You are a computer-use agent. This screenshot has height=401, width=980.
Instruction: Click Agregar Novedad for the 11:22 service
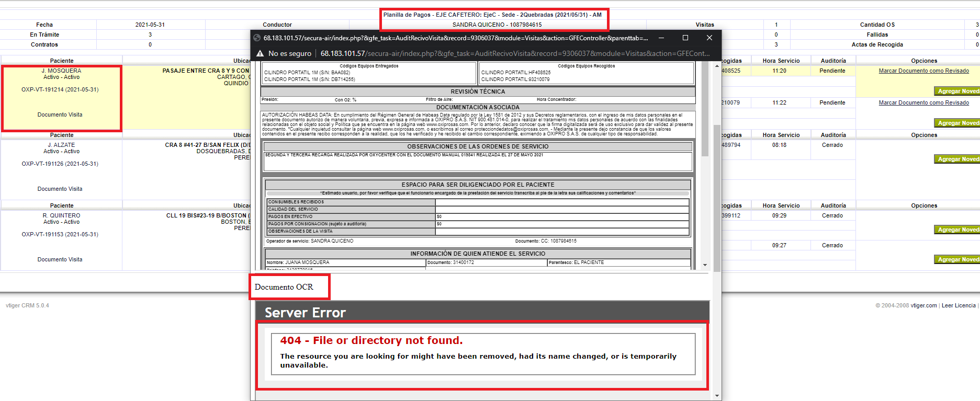tap(957, 123)
